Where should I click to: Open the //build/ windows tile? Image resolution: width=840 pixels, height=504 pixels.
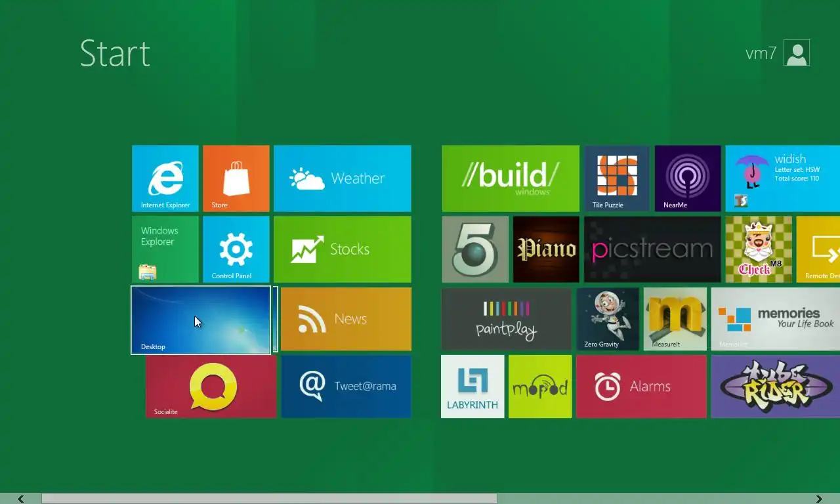[511, 178]
